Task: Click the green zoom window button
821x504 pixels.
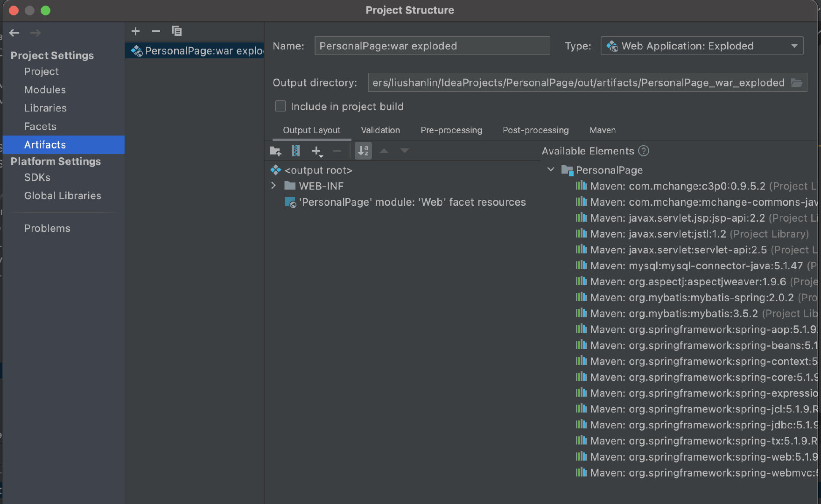Action: tap(45, 10)
